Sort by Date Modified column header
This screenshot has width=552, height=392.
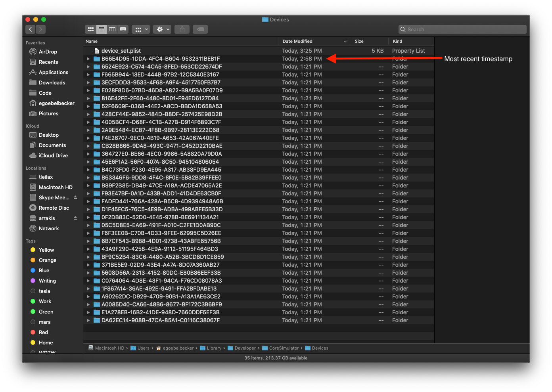(x=297, y=41)
